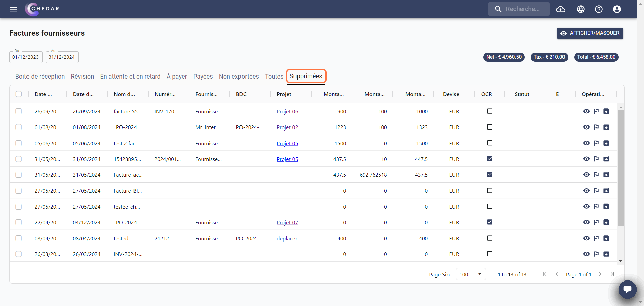Sort by the BDC column header

pyautogui.click(x=241, y=94)
